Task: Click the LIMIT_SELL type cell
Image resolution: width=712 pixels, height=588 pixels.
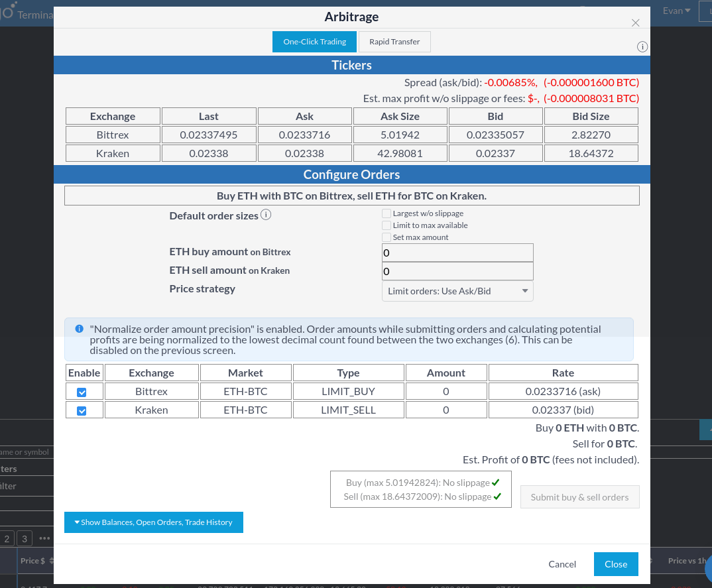Action: (x=348, y=410)
